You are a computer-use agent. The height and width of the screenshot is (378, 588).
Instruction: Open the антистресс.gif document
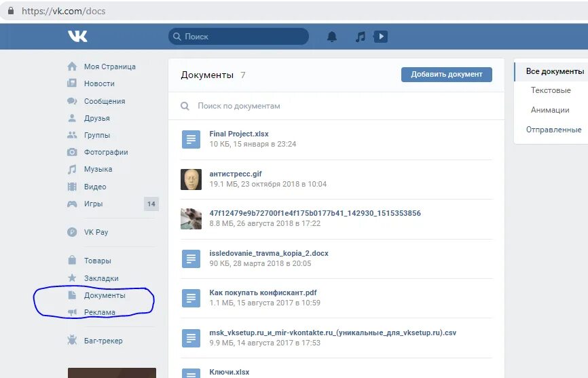(x=236, y=174)
